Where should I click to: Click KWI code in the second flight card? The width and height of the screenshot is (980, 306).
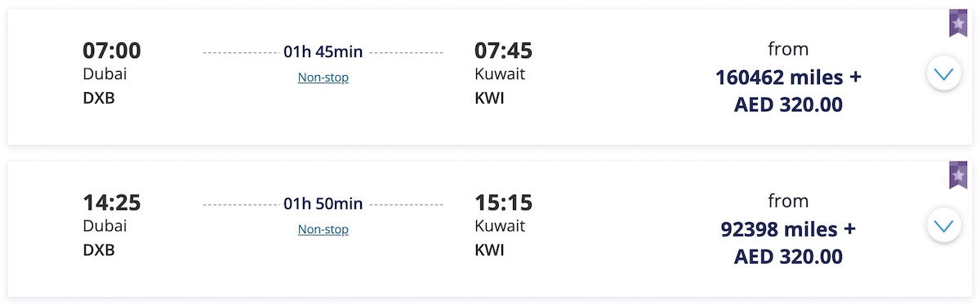[489, 250]
